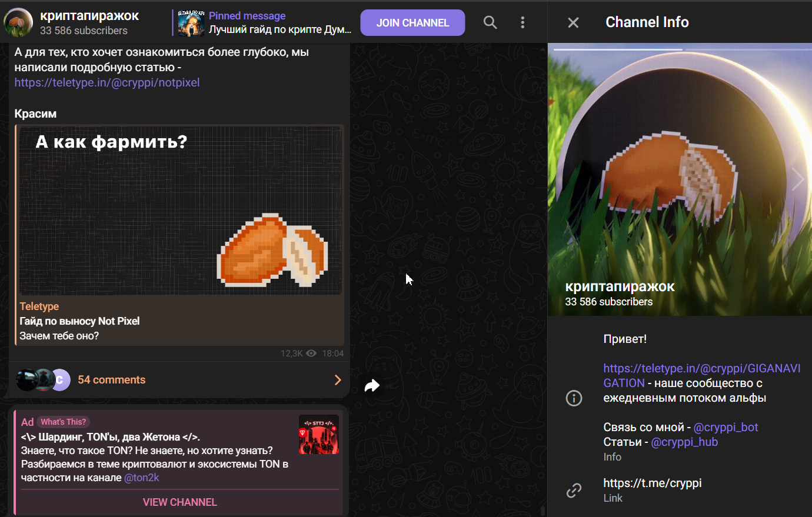This screenshot has width=812, height=517.
Task: Open the GIGANAVIGATION teletype link
Action: (x=702, y=375)
